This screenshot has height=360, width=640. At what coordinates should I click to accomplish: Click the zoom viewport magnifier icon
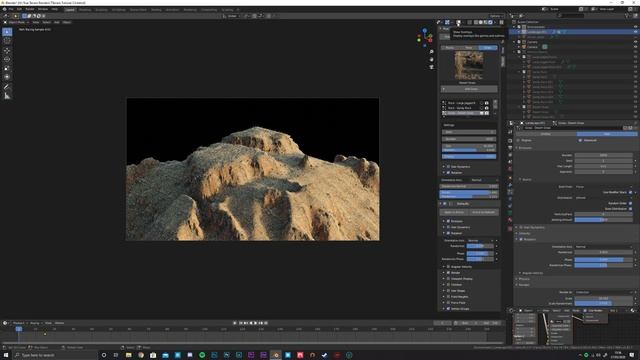[431, 52]
